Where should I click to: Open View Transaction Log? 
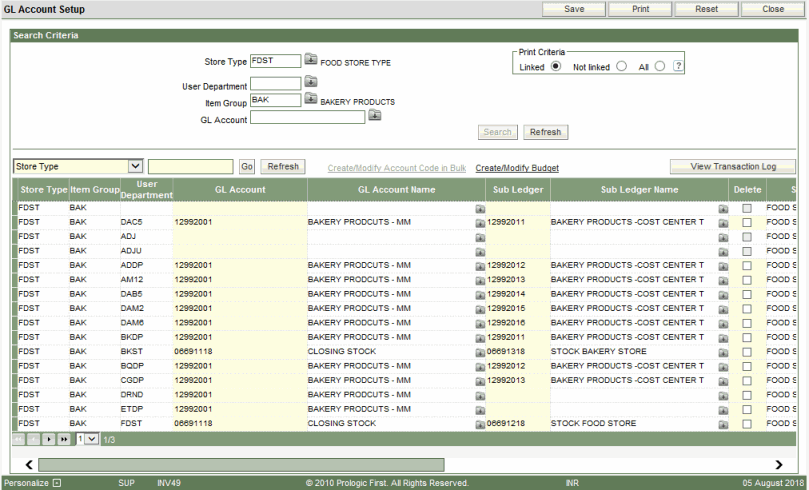733,167
